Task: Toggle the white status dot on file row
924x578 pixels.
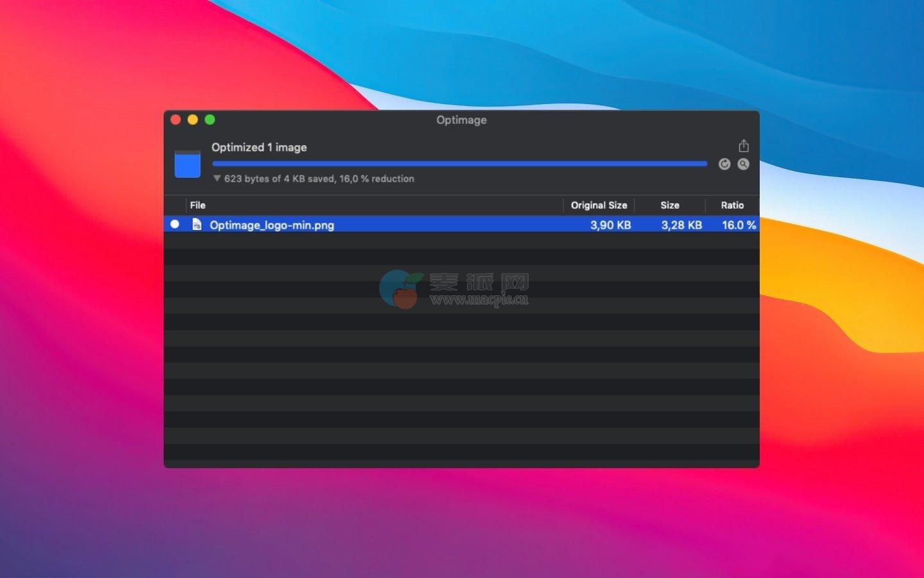Action: coord(175,224)
